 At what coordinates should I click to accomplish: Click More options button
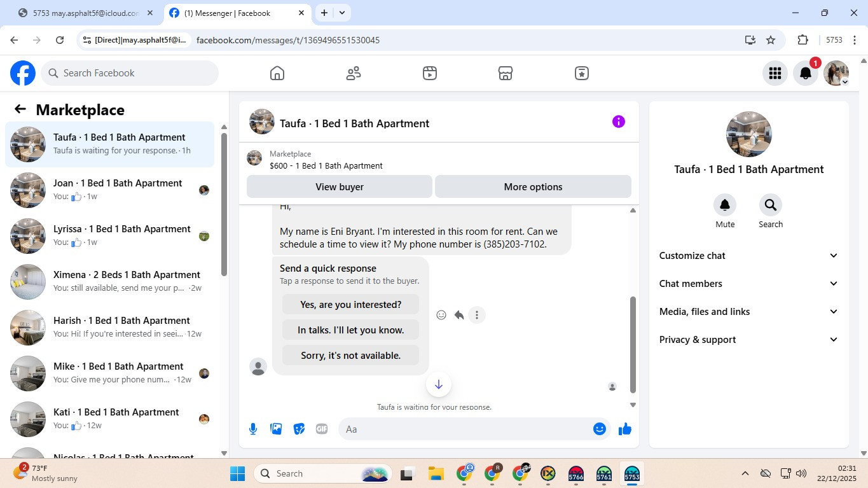pos(533,187)
